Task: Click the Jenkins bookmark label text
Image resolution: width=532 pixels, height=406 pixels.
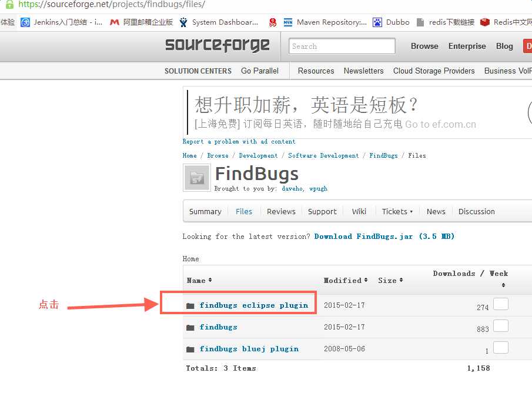Action: click(x=68, y=22)
